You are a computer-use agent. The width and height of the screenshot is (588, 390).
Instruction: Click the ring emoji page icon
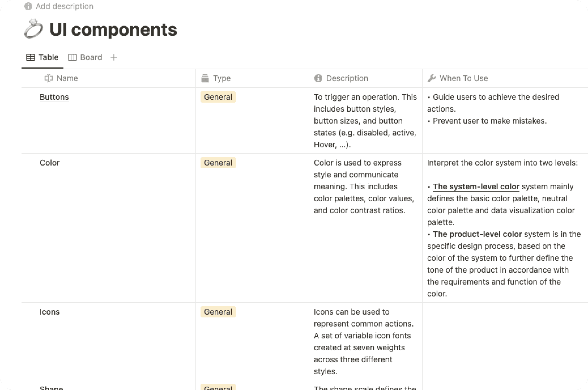(33, 29)
